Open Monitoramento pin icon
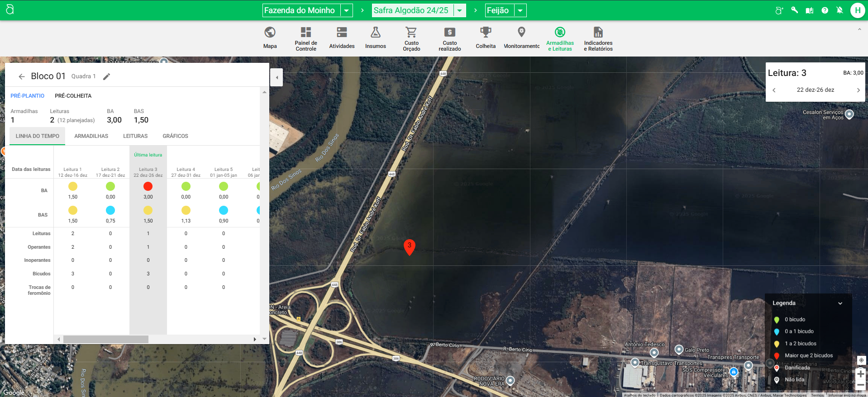Viewport: 868px width, 397px height. point(521,33)
